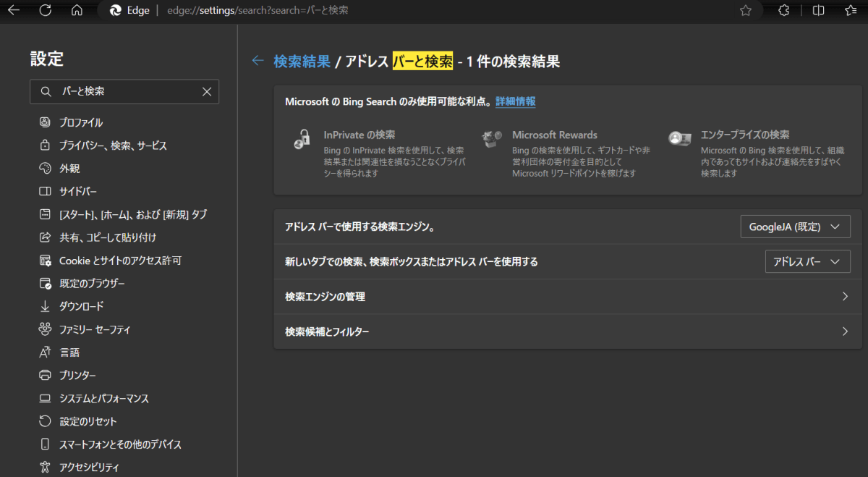Open アドレス バー new tab search dropdown
This screenshot has width=868, height=477.
pos(807,261)
